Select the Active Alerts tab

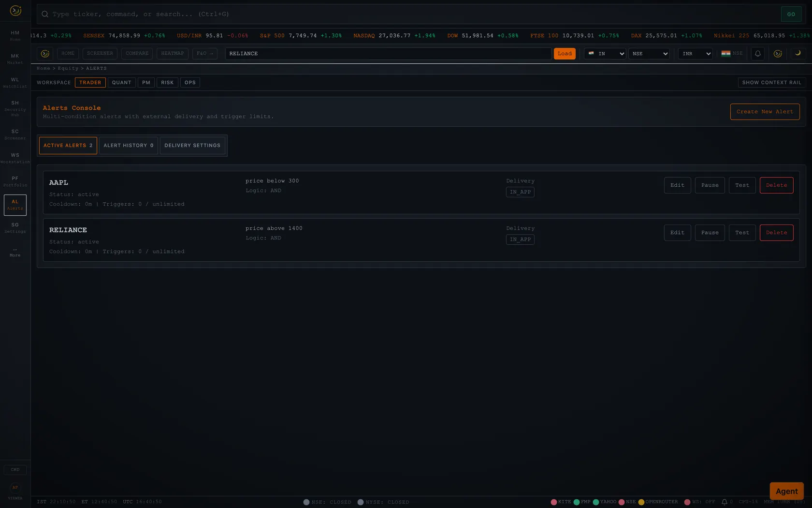[x=68, y=146]
